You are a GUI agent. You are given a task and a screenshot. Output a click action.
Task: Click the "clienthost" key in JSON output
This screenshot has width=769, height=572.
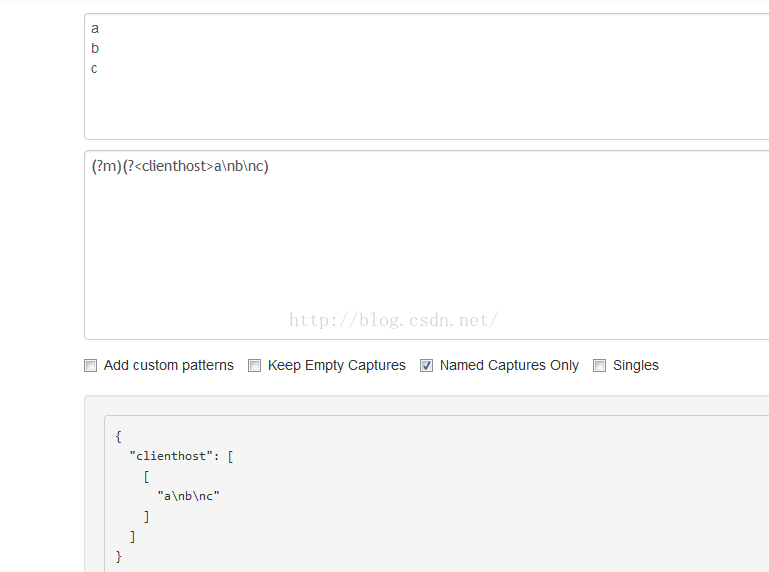pyautogui.click(x=171, y=456)
